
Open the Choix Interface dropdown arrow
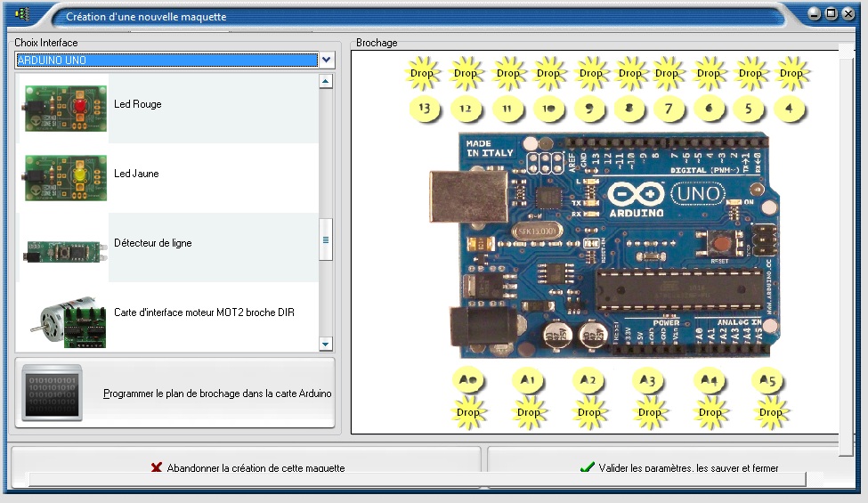pyautogui.click(x=326, y=61)
